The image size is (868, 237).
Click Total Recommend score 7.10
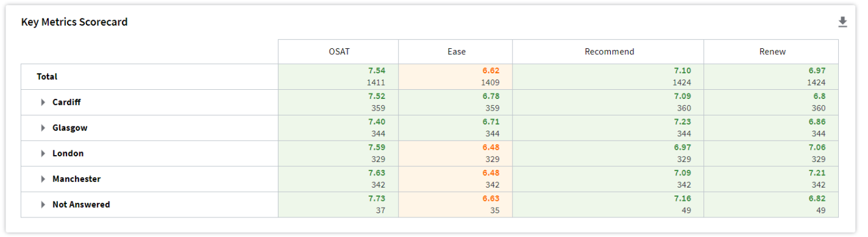(x=683, y=71)
